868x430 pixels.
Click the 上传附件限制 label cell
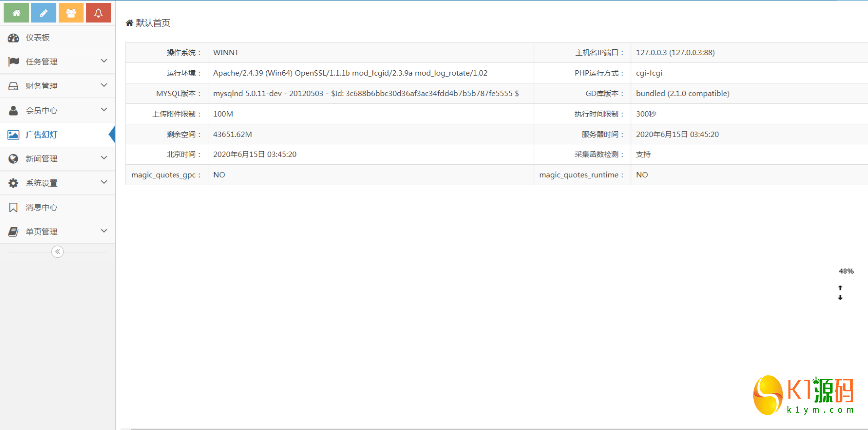(167, 114)
